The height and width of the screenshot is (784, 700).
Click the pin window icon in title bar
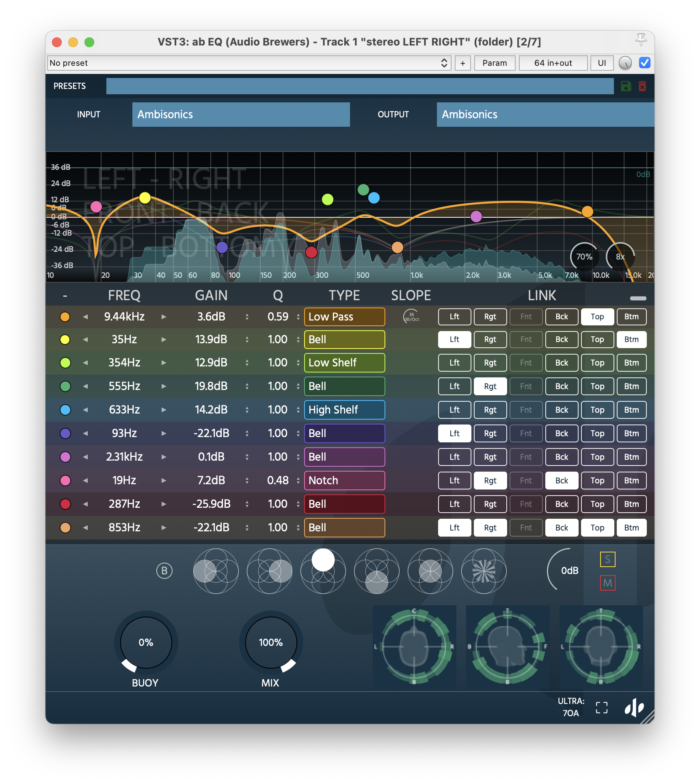pos(641,39)
